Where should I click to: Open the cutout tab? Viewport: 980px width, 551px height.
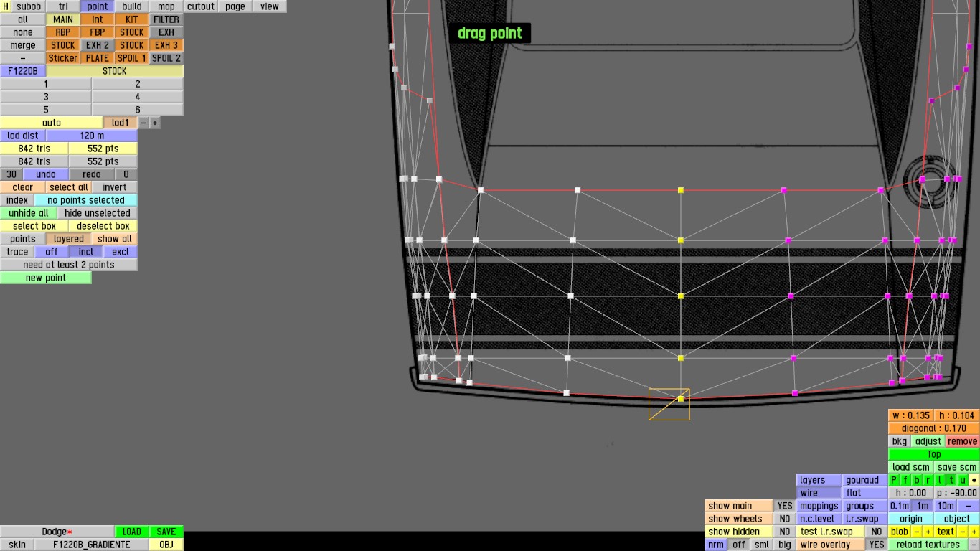tap(201, 6)
